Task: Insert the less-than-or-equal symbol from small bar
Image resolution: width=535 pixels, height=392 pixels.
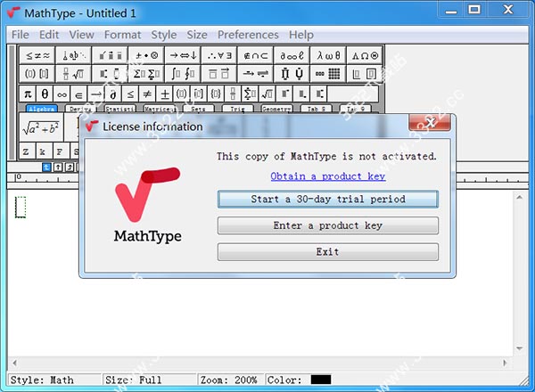Action: tap(130, 94)
